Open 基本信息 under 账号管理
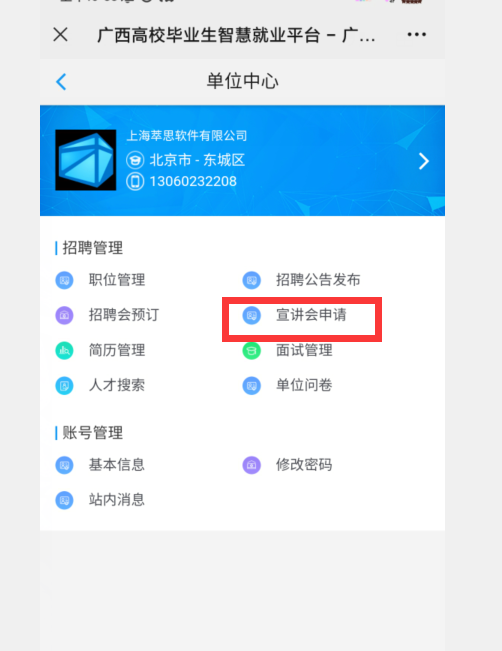The height and width of the screenshot is (651, 502). [117, 465]
